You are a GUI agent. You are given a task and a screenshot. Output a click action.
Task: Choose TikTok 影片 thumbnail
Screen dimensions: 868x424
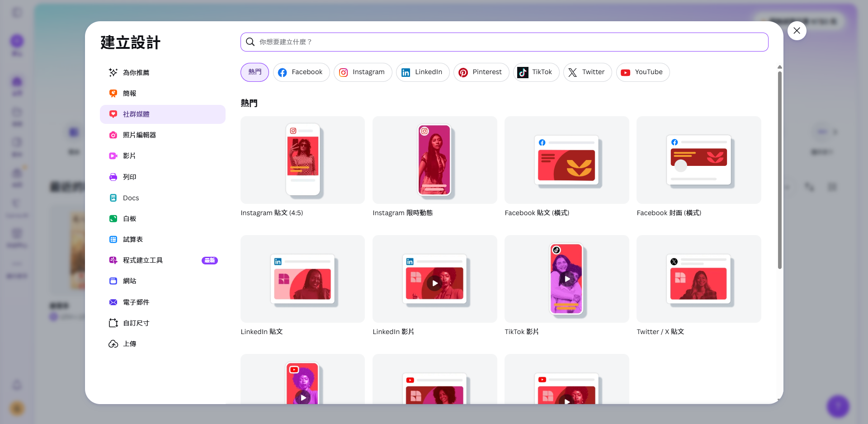(x=566, y=279)
